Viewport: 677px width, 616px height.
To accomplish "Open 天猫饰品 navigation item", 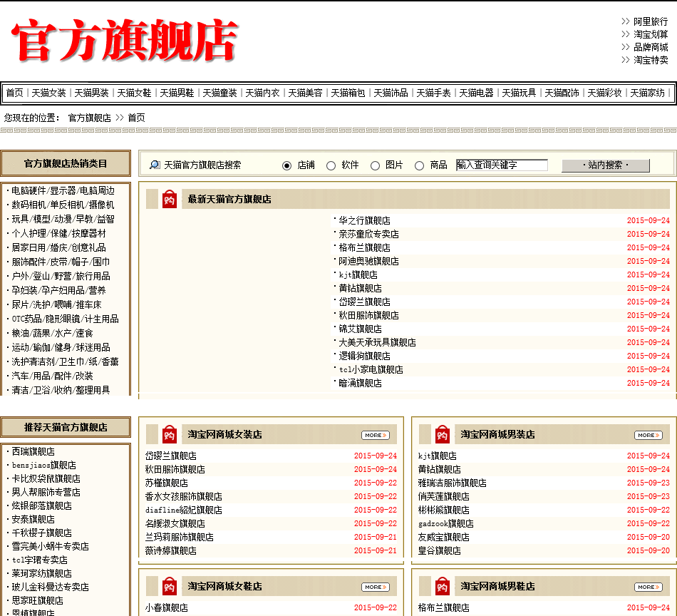I will pos(391,93).
